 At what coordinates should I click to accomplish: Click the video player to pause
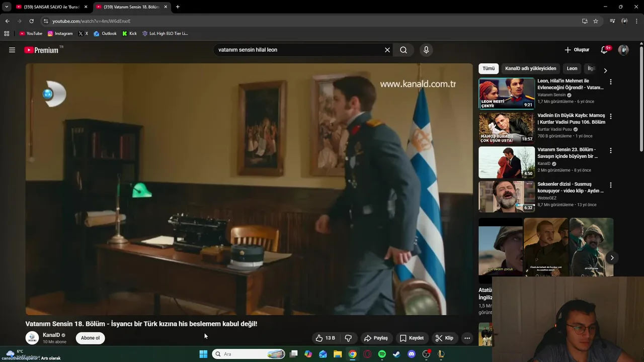249,189
